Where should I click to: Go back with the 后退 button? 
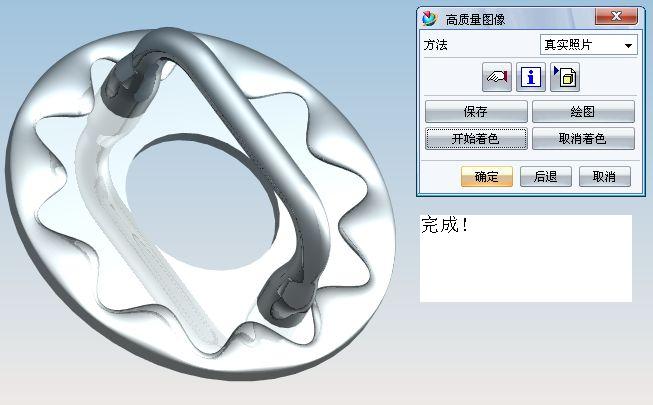[x=546, y=177]
